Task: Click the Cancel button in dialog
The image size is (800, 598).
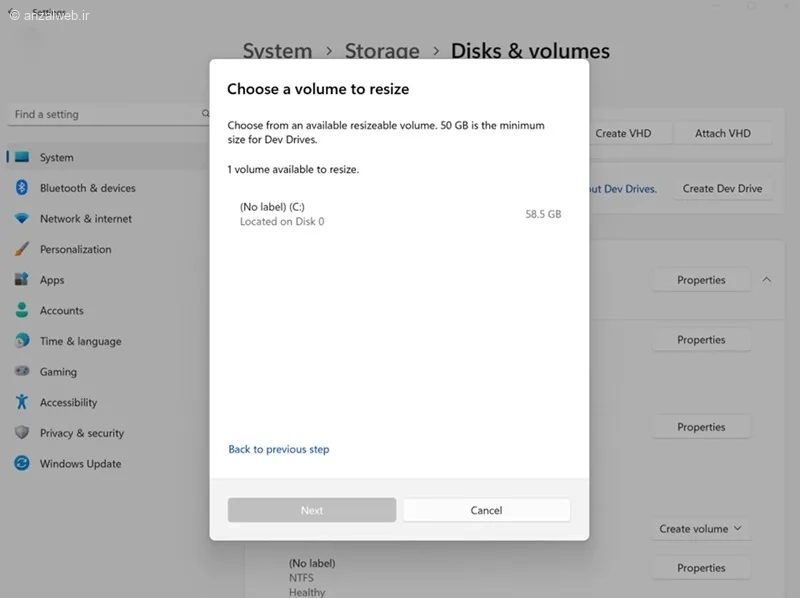Action: click(486, 510)
